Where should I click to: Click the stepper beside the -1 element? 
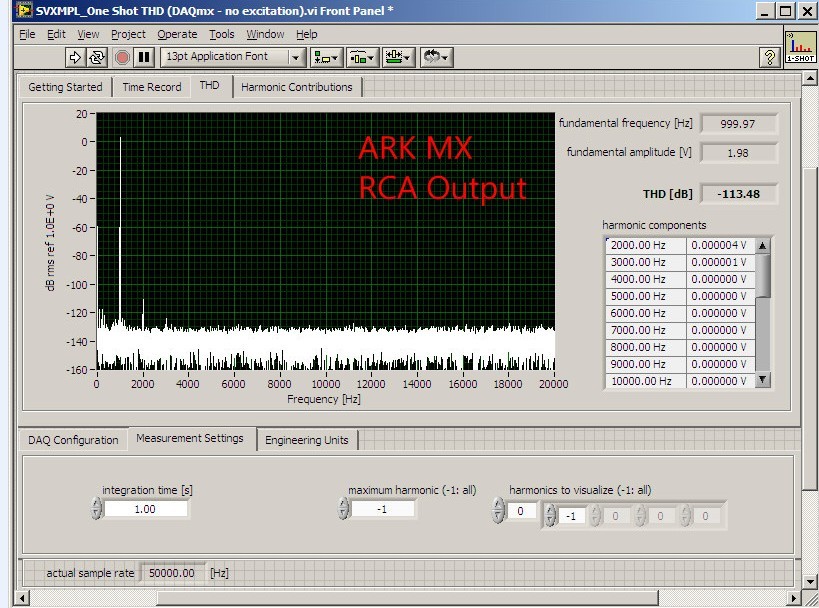pos(550,516)
